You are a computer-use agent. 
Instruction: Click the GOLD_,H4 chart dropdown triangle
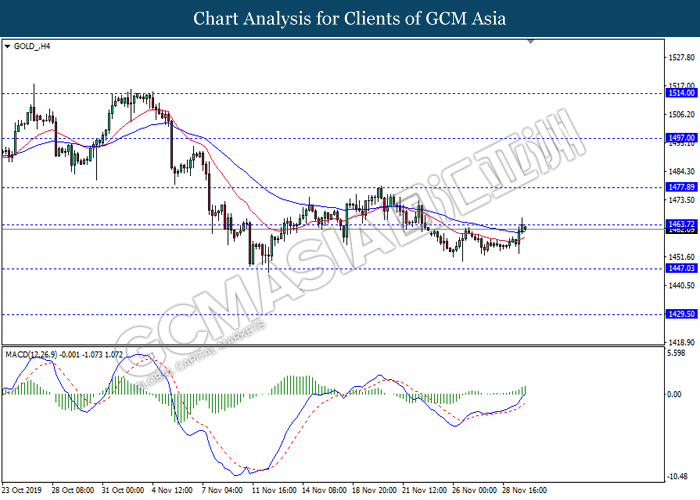tap(7, 46)
